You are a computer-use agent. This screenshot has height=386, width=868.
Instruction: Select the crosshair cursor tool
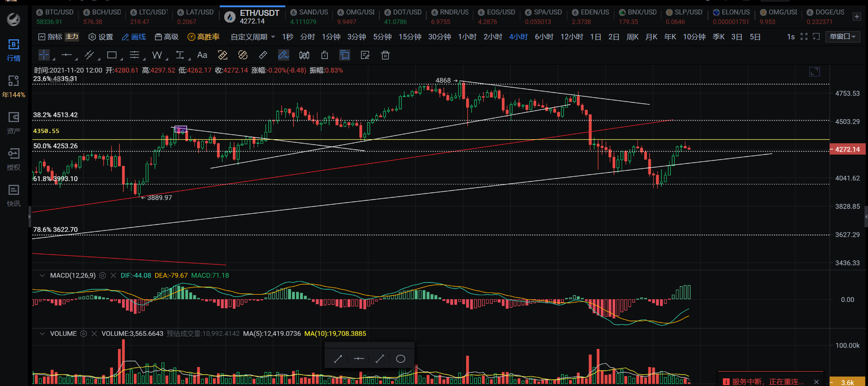(x=43, y=55)
